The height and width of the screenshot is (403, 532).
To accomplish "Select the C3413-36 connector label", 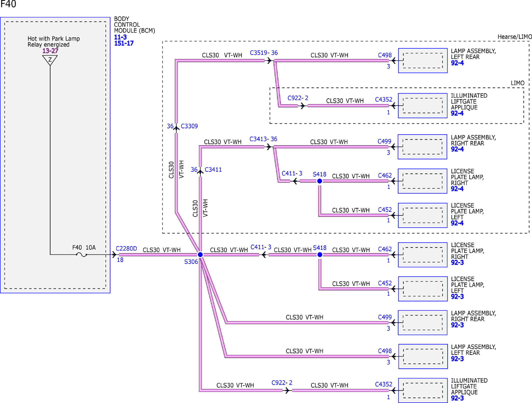I will click(x=263, y=139).
